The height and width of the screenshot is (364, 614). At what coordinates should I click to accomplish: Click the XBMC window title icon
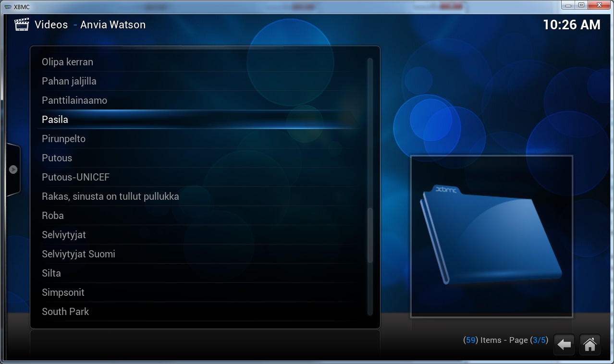tap(8, 7)
